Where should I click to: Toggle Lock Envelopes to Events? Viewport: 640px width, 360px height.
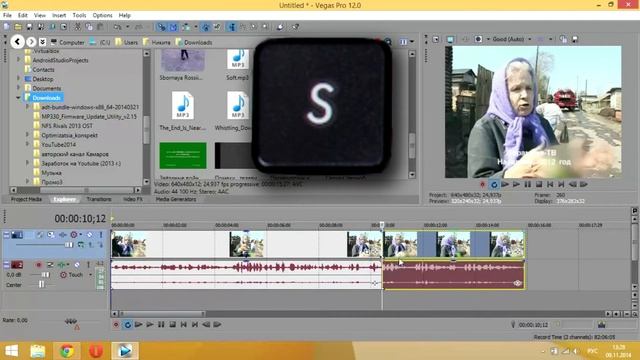[206, 27]
